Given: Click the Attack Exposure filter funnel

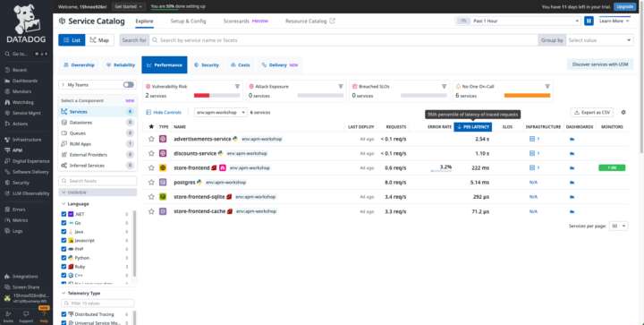Looking at the screenshot, I should 341,86.
